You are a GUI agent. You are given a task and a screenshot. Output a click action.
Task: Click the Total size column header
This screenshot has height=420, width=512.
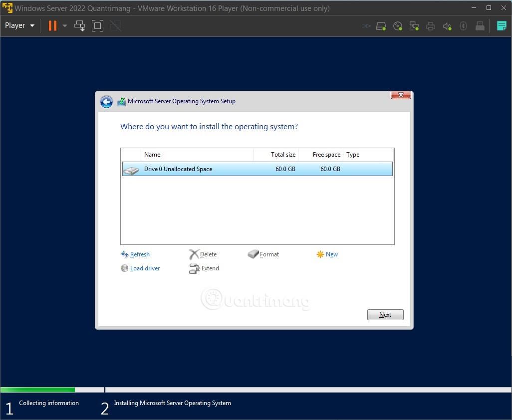click(275, 154)
